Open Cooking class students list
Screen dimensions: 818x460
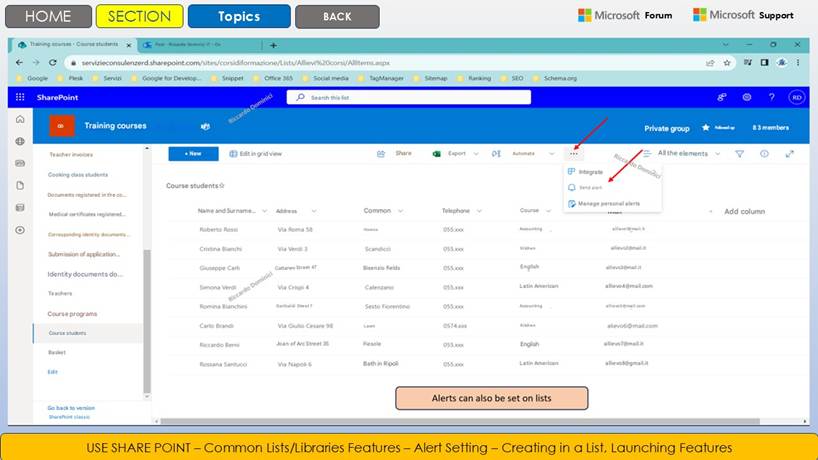coord(78,175)
